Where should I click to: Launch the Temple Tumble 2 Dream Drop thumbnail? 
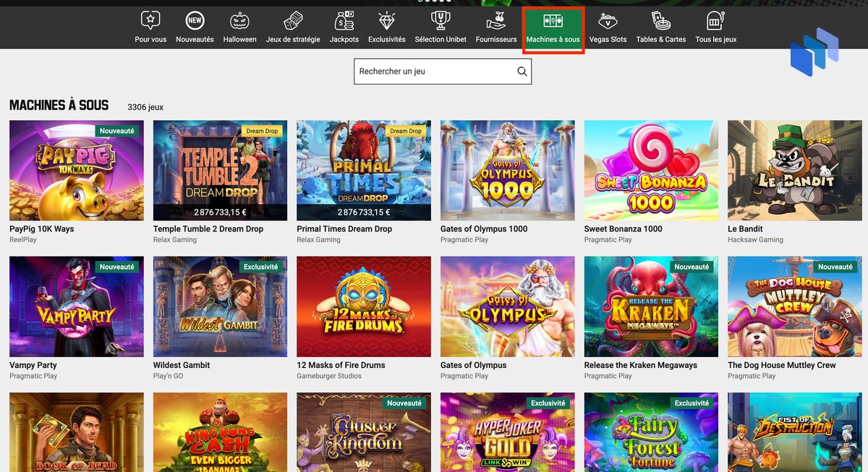[220, 171]
